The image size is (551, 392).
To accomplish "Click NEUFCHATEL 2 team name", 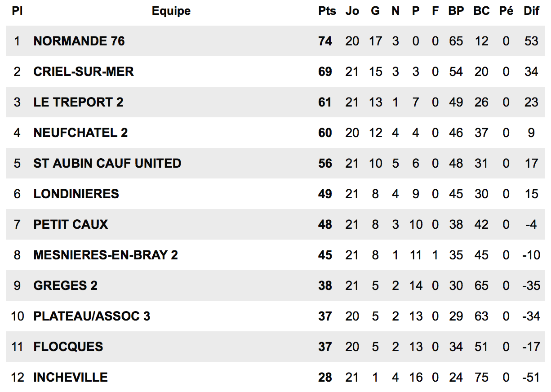I will point(80,133).
